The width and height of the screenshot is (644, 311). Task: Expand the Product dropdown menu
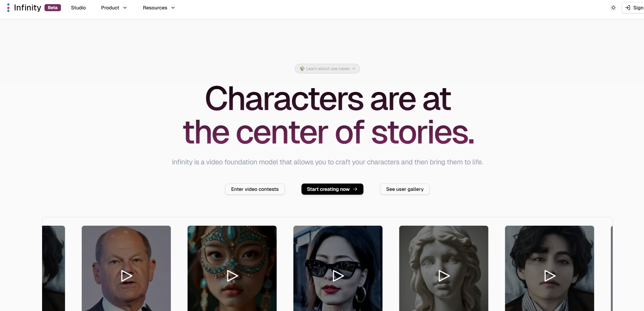pos(114,8)
